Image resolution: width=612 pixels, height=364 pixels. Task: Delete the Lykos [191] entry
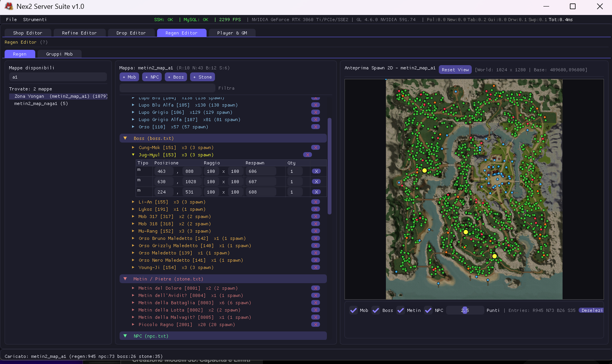coord(315,209)
